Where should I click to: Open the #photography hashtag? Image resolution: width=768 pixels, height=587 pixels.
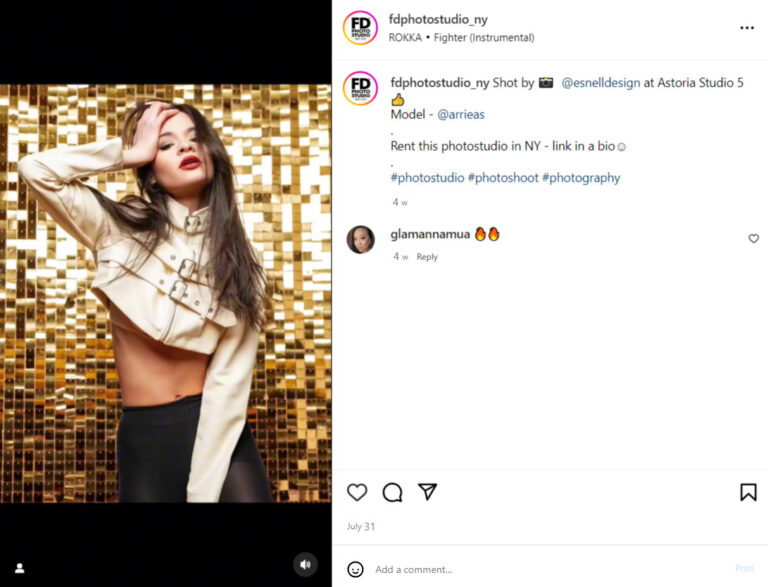coord(581,178)
